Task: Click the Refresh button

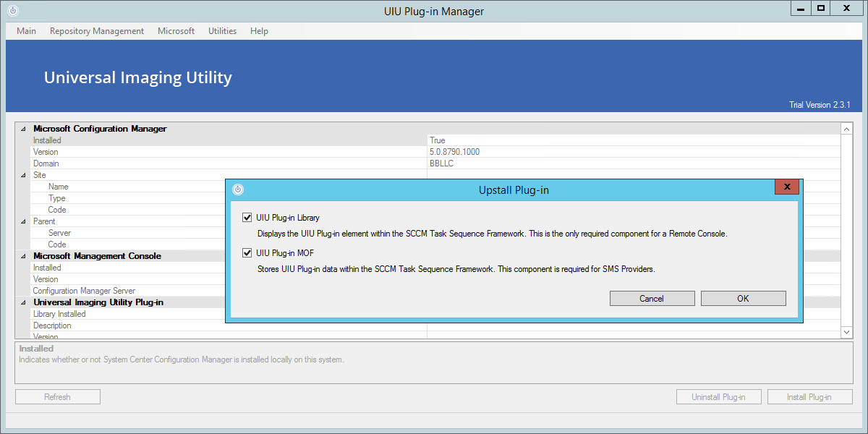Action: [x=57, y=396]
